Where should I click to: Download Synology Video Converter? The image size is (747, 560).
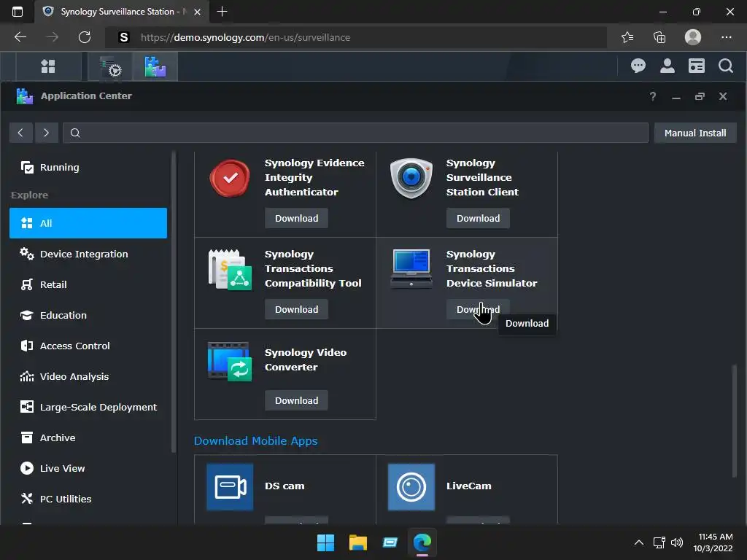point(296,400)
